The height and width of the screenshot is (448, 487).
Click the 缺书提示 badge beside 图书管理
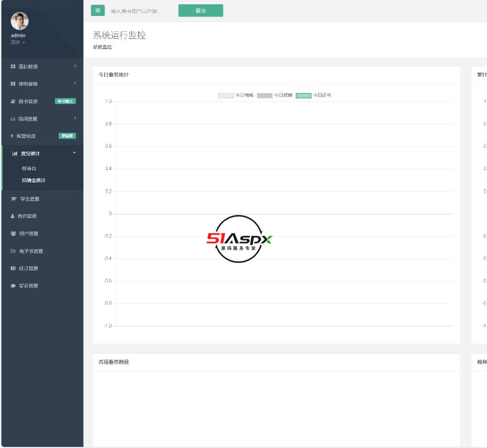(x=66, y=101)
